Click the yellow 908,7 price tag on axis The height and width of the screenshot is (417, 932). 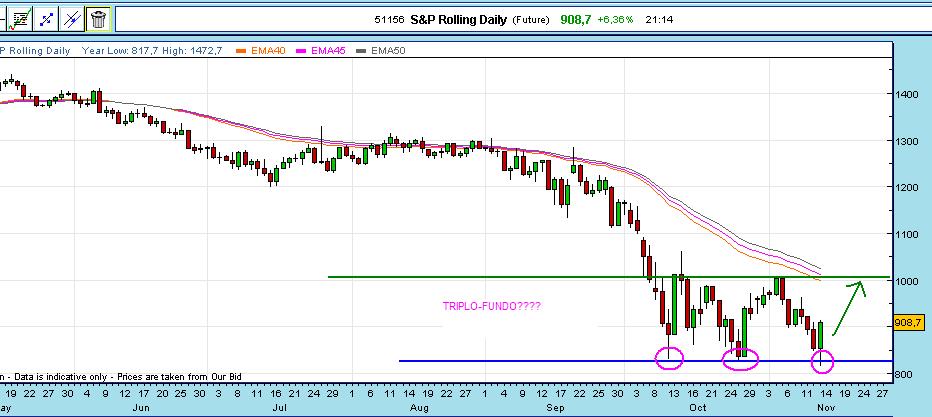pos(908,323)
